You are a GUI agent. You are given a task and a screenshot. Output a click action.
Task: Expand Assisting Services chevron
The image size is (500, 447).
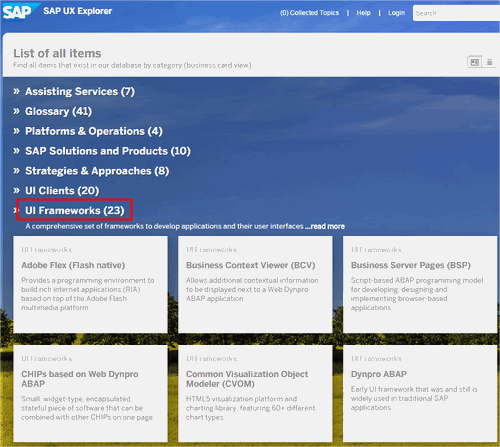[x=16, y=91]
